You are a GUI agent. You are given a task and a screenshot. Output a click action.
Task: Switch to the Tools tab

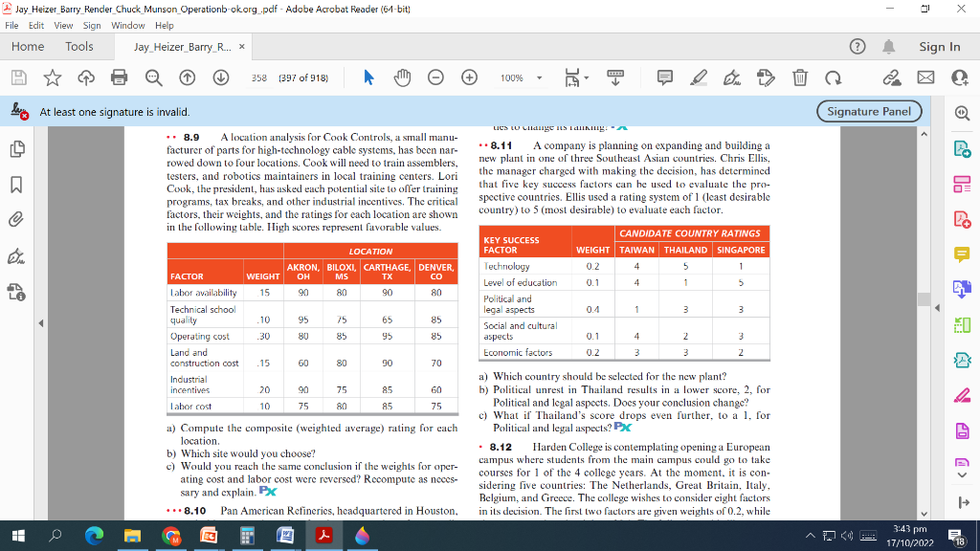79,47
